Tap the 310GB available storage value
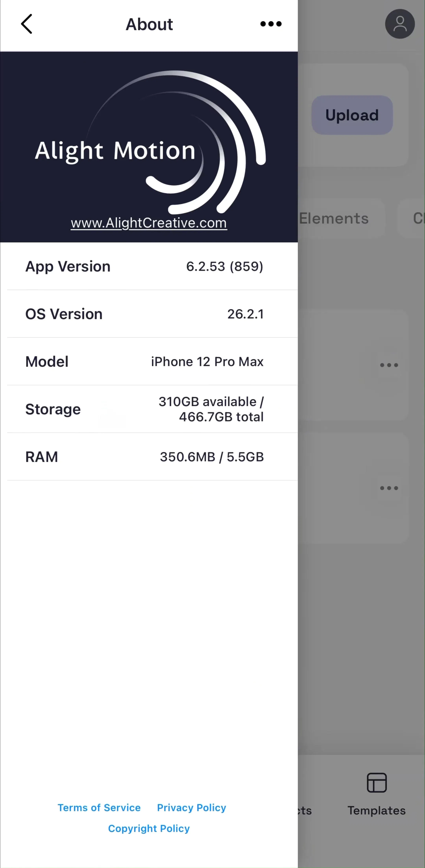425x868 pixels. coord(211,409)
